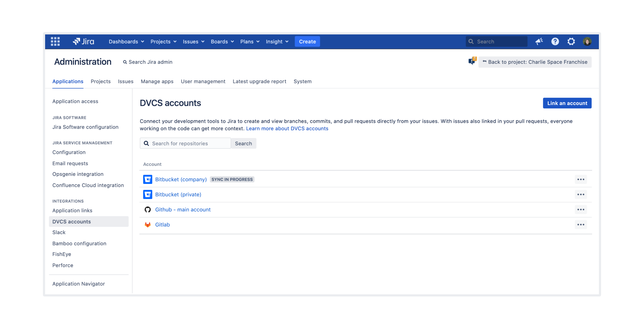The width and height of the screenshot is (644, 334).
Task: Open the settings gear icon
Action: [x=571, y=42]
